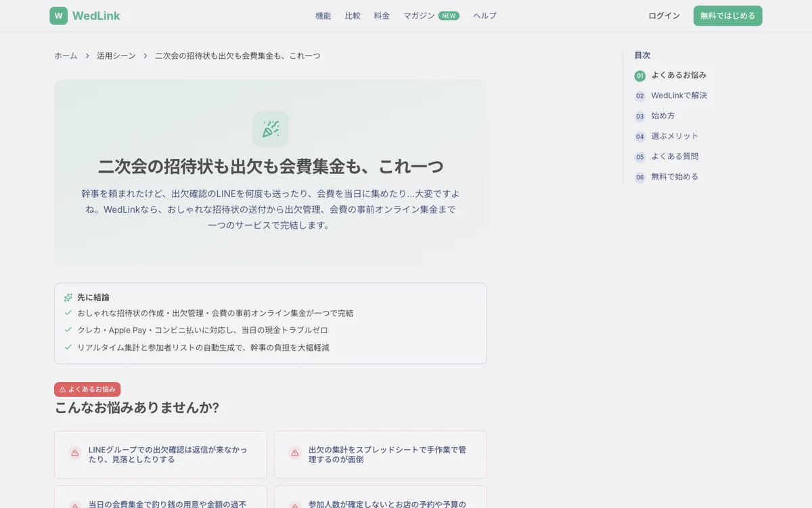Click the party popper icon in hero
Viewport: 812px width, 508px height.
pos(271,129)
